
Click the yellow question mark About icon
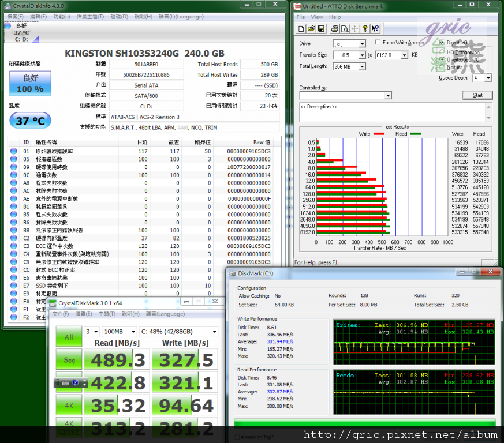366,28
